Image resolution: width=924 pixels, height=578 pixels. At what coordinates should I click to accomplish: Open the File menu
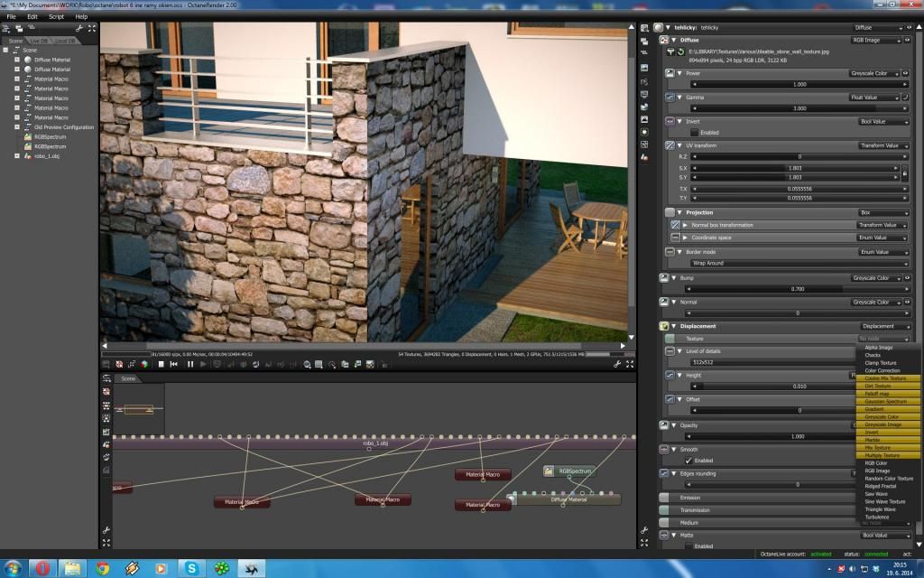click(11, 16)
